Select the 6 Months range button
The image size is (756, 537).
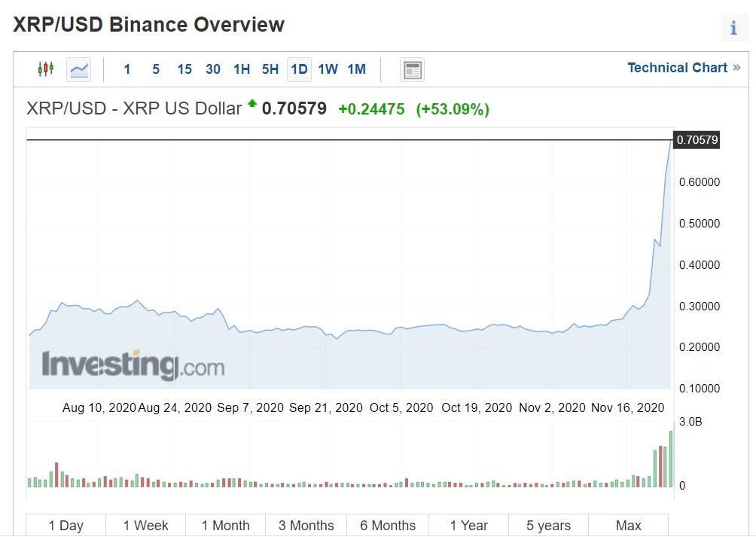387,525
